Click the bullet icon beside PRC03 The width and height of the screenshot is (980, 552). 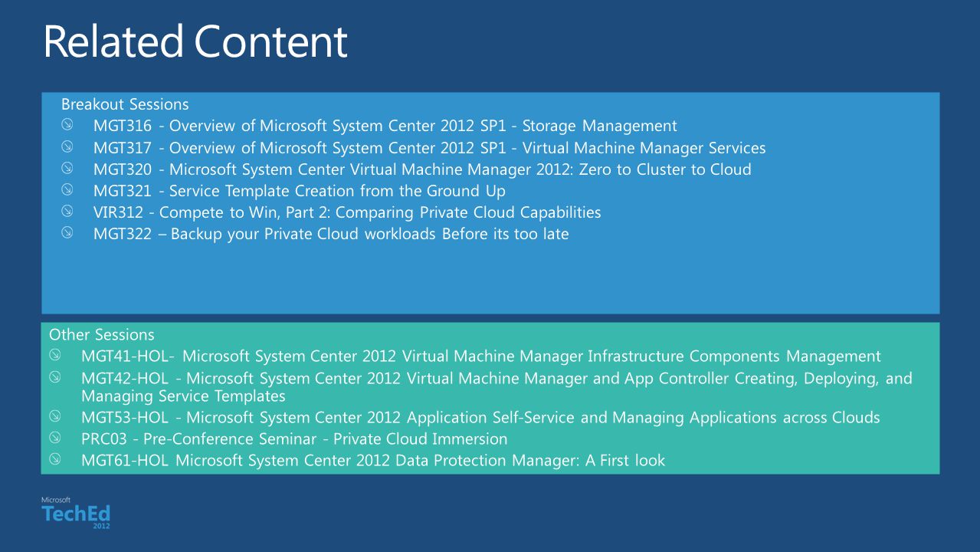click(x=56, y=438)
